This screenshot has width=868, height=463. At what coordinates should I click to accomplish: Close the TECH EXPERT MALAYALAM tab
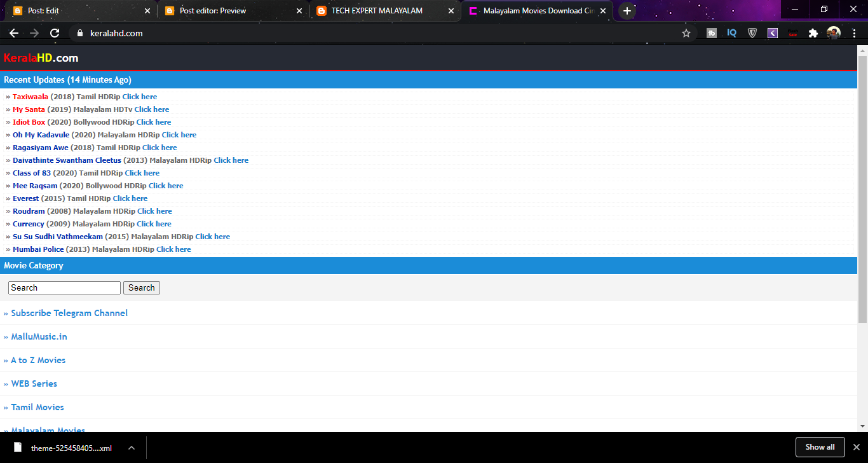451,11
